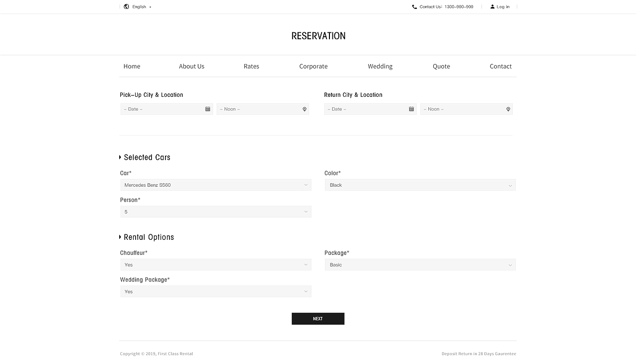Open the Car dropdown showing Mercedes Benz S560
Viewport: 636px width, 364px height.
pyautogui.click(x=216, y=185)
